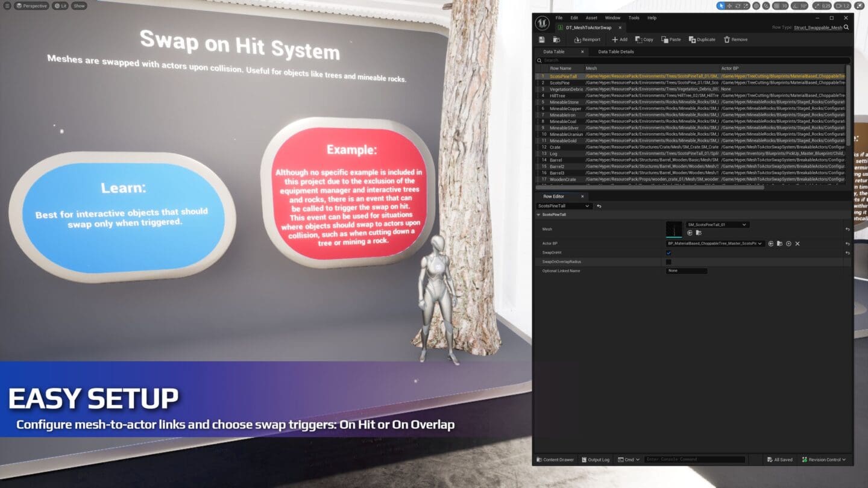Close the Row Editor tab
This screenshot has width=868, height=488.
582,196
